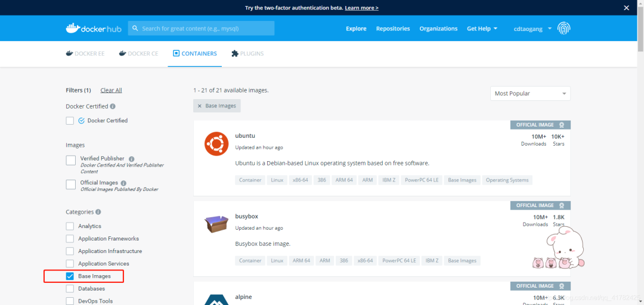Click busybox's Base Images tag

pyautogui.click(x=462, y=261)
